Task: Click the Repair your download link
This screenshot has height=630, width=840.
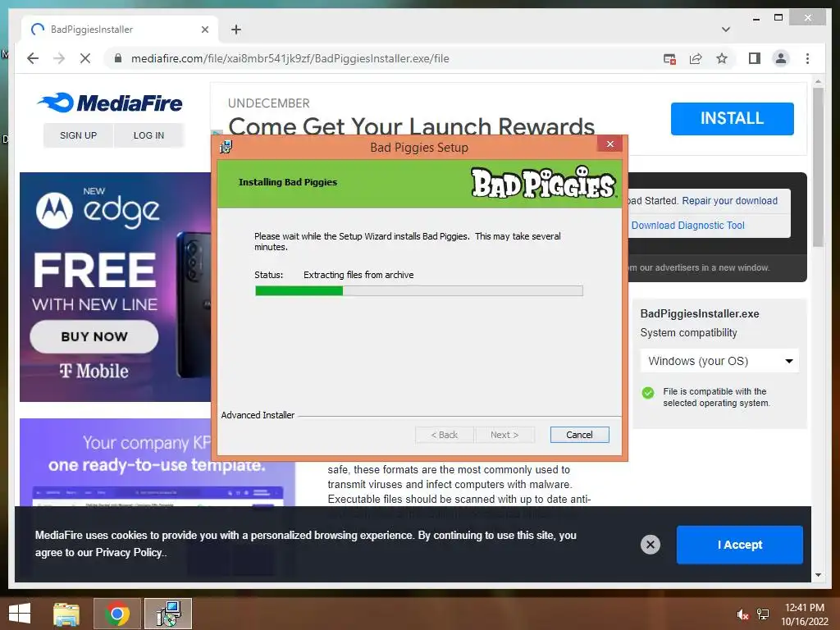Action: [729, 201]
